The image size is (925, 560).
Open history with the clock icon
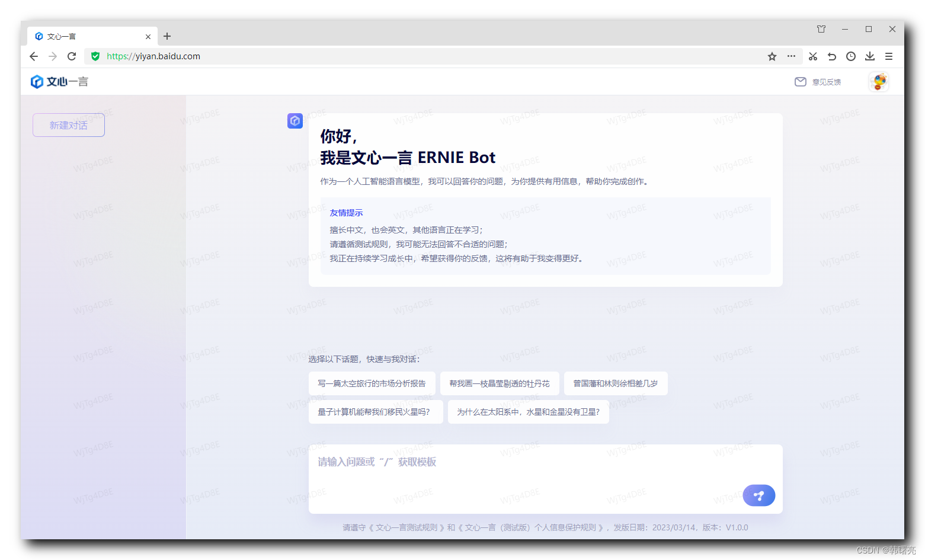[x=851, y=56]
